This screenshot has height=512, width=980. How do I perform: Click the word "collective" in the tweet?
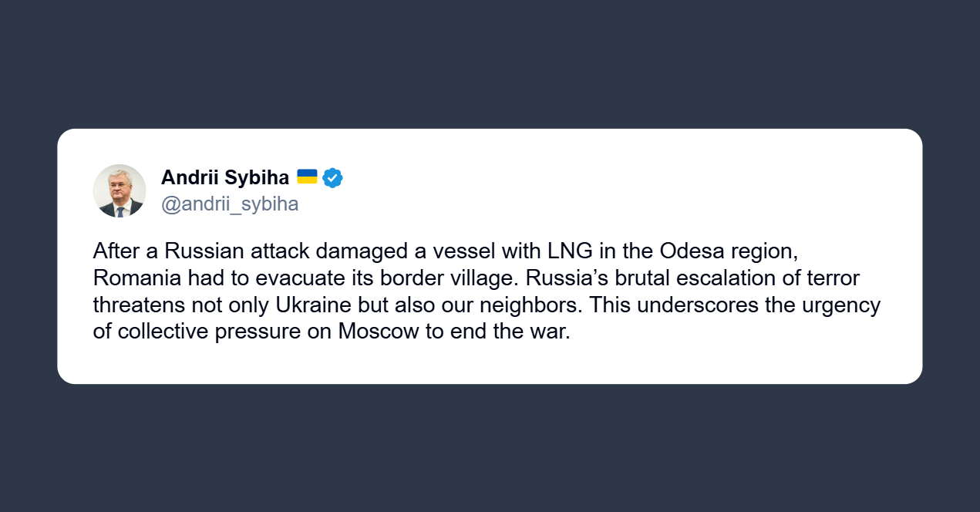(x=161, y=332)
